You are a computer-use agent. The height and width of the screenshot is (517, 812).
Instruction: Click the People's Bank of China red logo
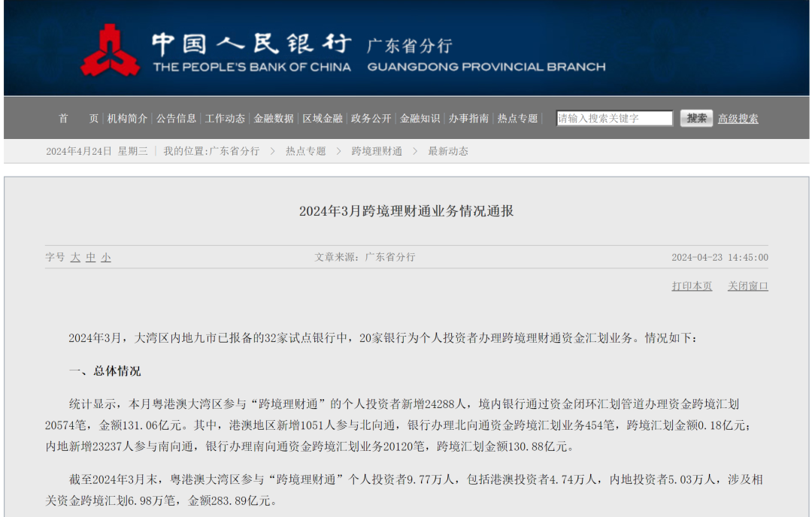click(111, 50)
